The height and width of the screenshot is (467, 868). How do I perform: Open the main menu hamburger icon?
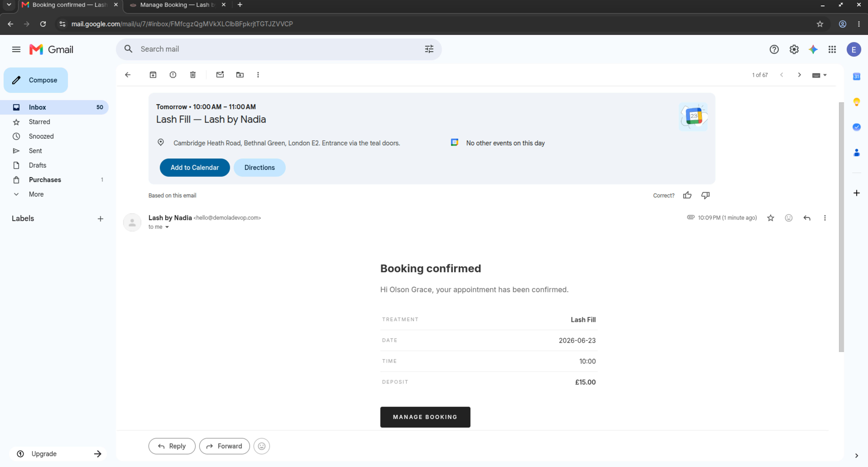click(16, 50)
